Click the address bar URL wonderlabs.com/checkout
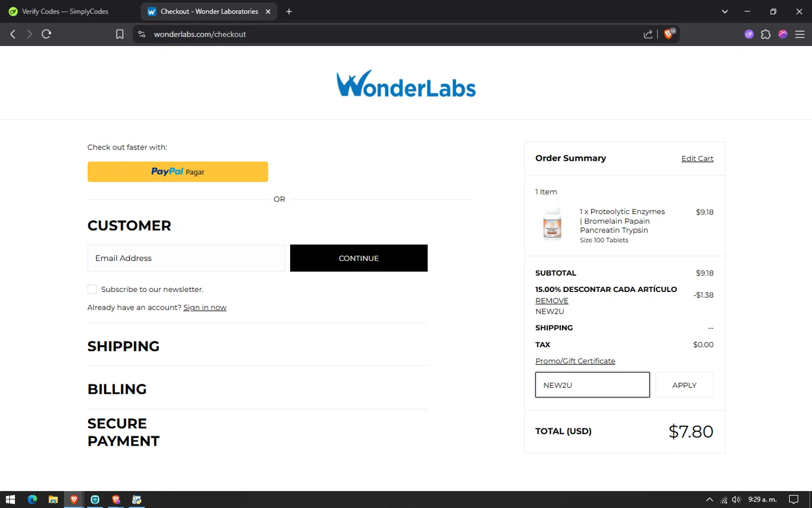Screen dimensions: 812x508 pyautogui.click(x=200, y=34)
